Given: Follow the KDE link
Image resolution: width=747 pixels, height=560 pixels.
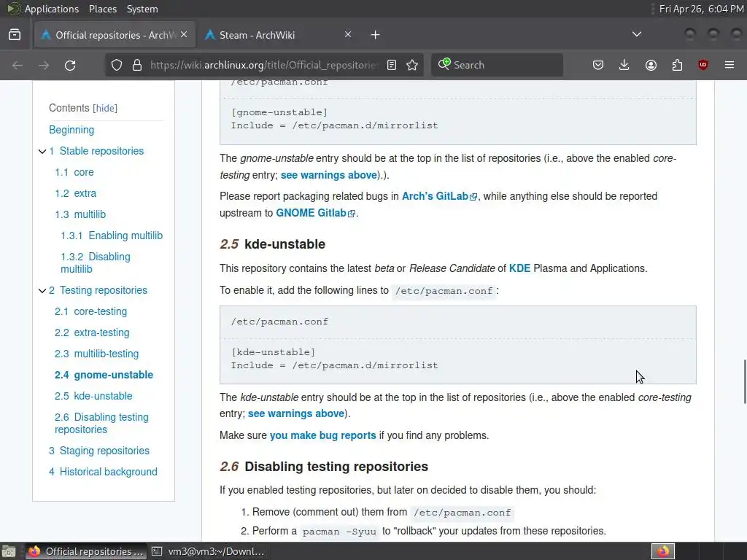Looking at the screenshot, I should coord(519,268).
